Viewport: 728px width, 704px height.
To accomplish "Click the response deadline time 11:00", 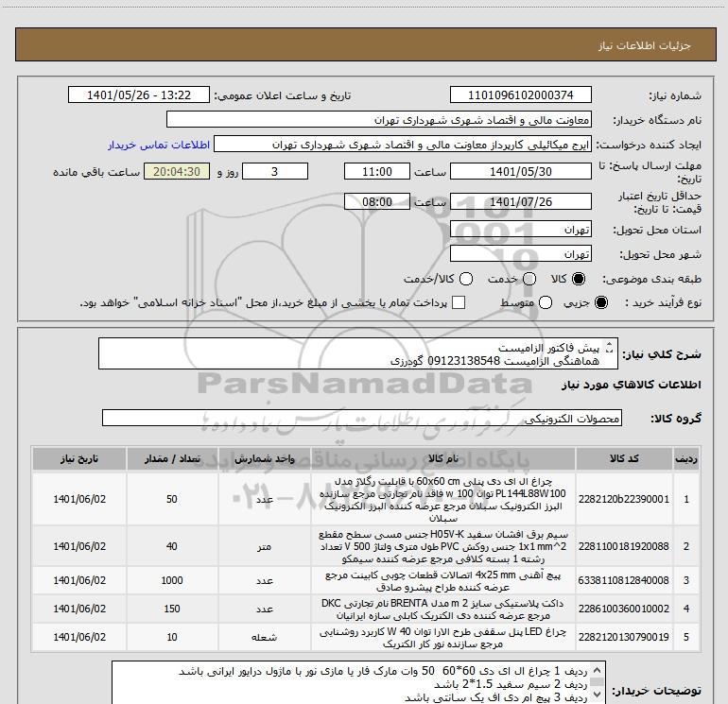I will coord(377,171).
